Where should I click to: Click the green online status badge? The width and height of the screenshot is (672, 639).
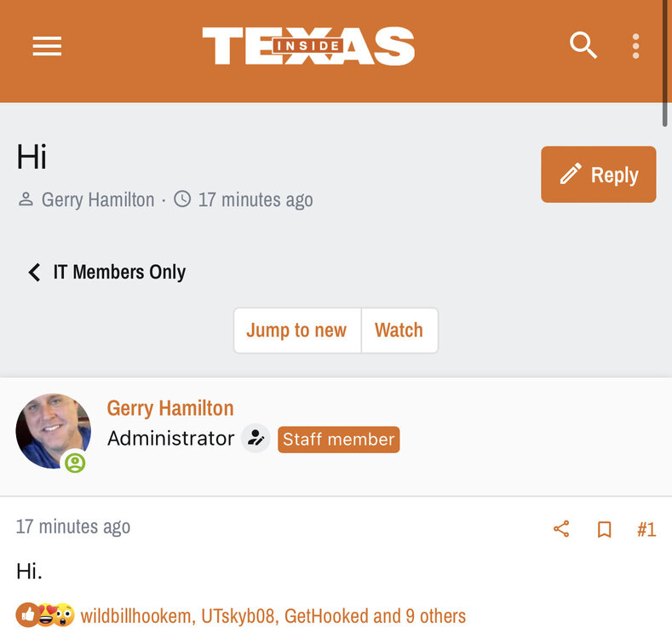coord(75,463)
